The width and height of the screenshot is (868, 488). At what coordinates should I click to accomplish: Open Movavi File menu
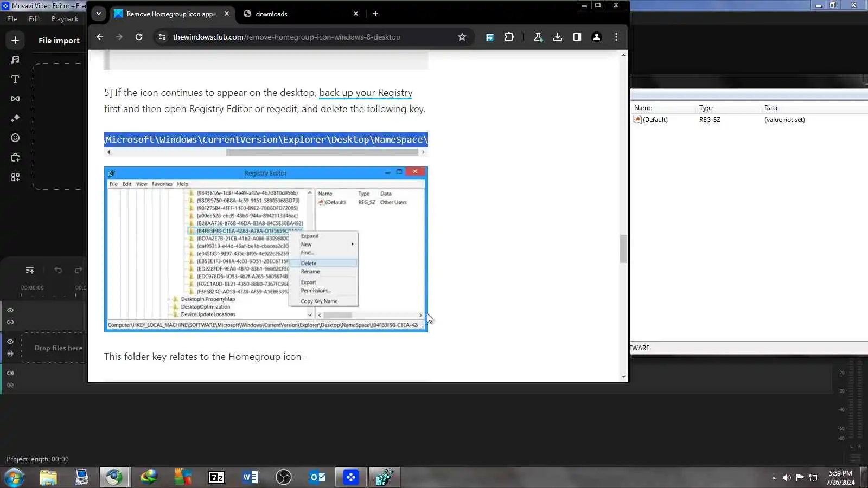[x=12, y=19]
